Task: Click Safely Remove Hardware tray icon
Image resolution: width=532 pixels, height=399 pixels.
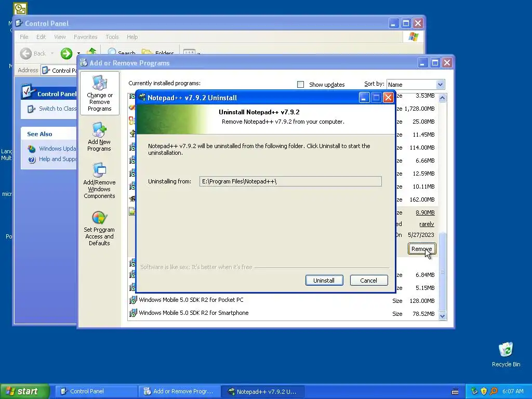Action: [x=474, y=391]
